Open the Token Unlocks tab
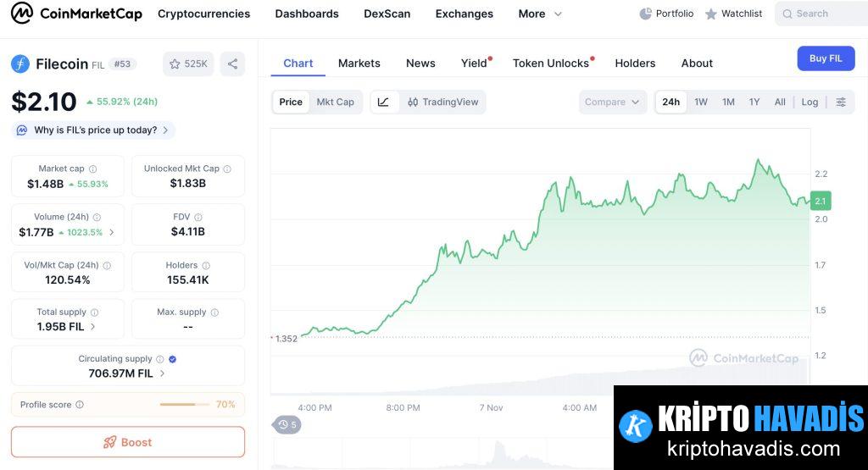The image size is (868, 470). 551,63
